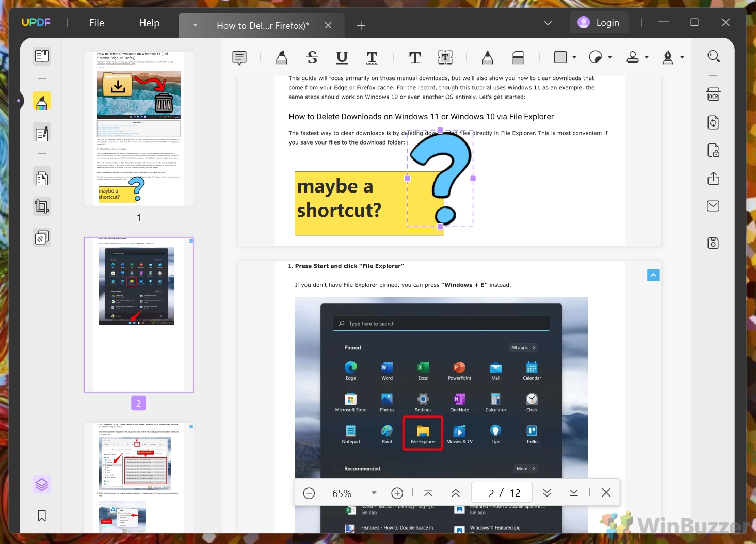Open the 65% zoom level dropdown
The height and width of the screenshot is (544, 756).
(374, 493)
